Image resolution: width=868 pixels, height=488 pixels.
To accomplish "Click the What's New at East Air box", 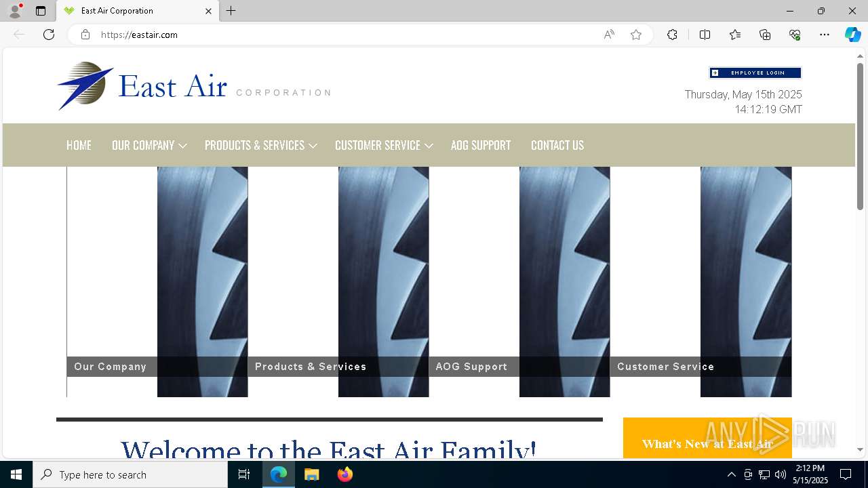I will pyautogui.click(x=707, y=438).
